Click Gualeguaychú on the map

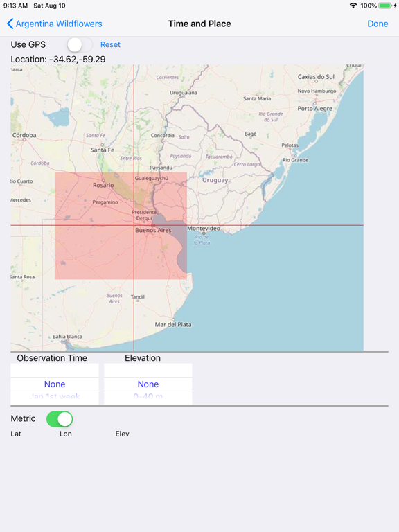click(151, 178)
